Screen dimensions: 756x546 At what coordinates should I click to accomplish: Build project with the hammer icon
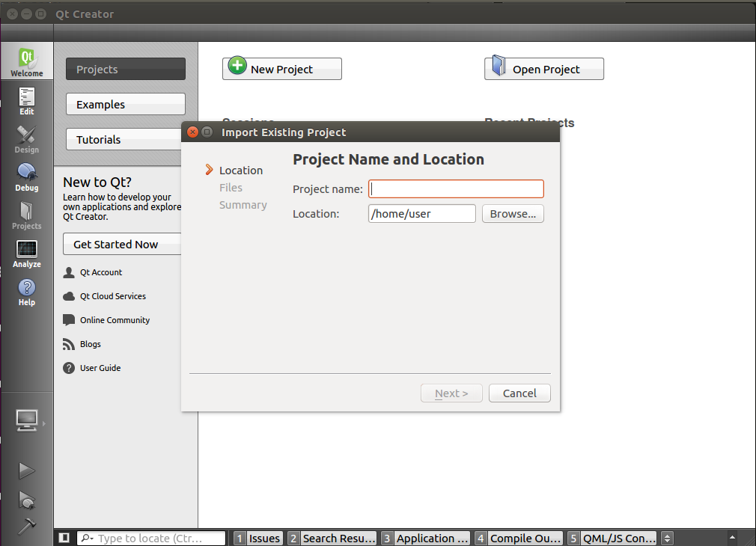tap(26, 526)
